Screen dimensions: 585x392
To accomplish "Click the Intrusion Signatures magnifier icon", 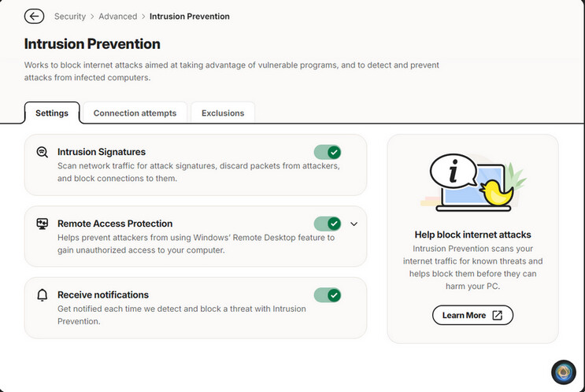I will (x=43, y=152).
